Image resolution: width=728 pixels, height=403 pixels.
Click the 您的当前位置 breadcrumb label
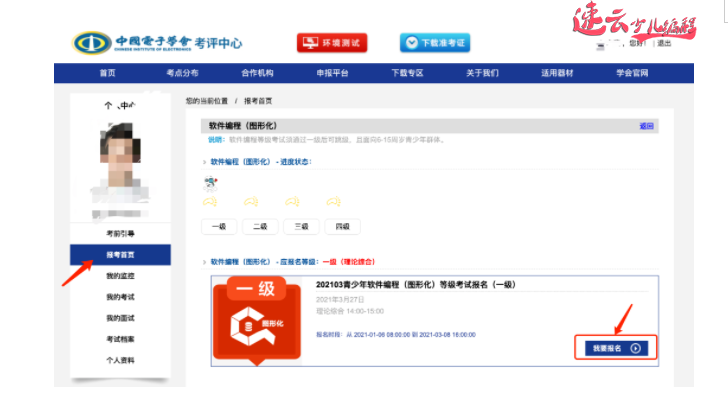[207, 101]
